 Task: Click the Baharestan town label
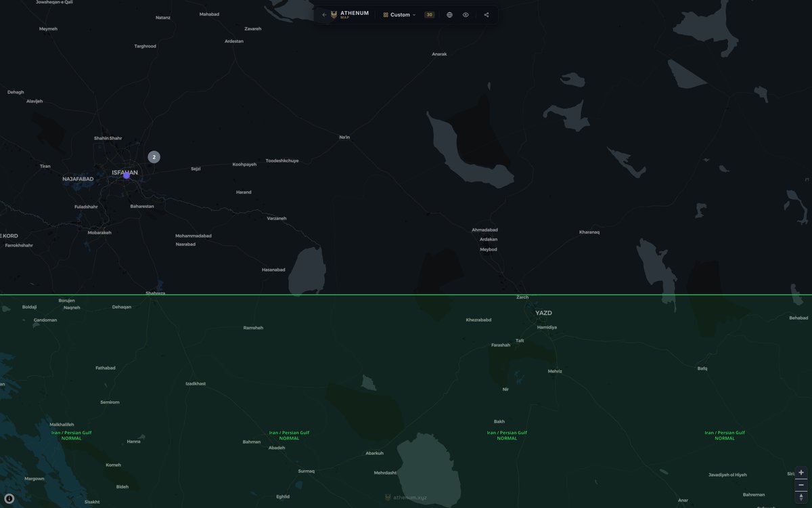(142, 206)
